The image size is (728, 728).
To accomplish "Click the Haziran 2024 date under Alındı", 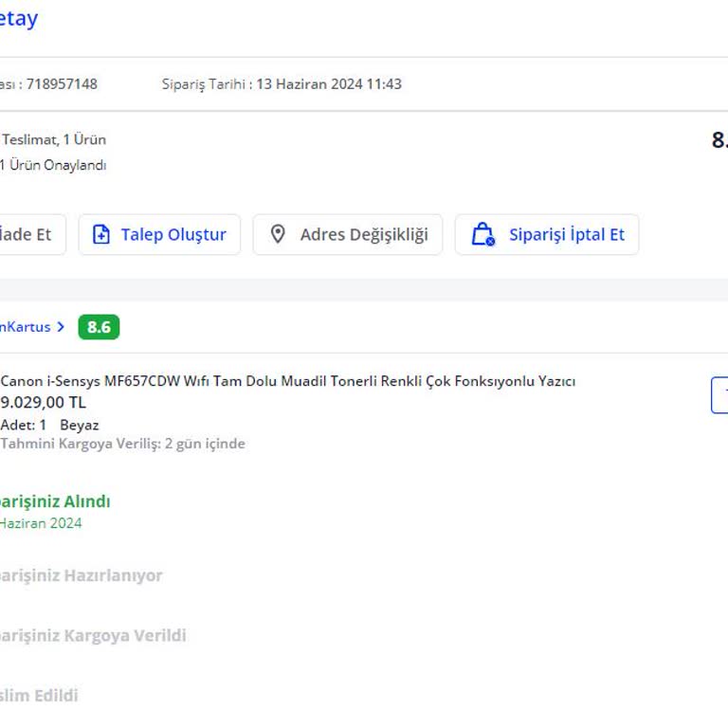I will pyautogui.click(x=41, y=523).
